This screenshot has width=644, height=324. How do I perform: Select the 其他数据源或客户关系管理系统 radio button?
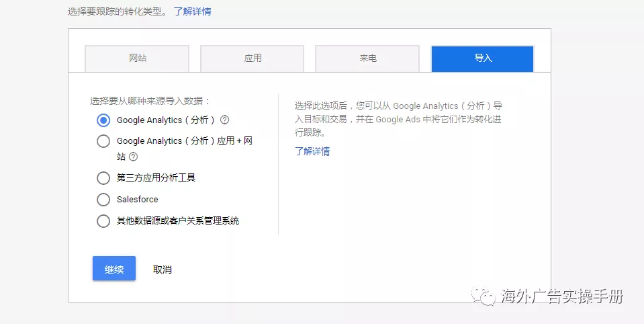[x=103, y=221]
